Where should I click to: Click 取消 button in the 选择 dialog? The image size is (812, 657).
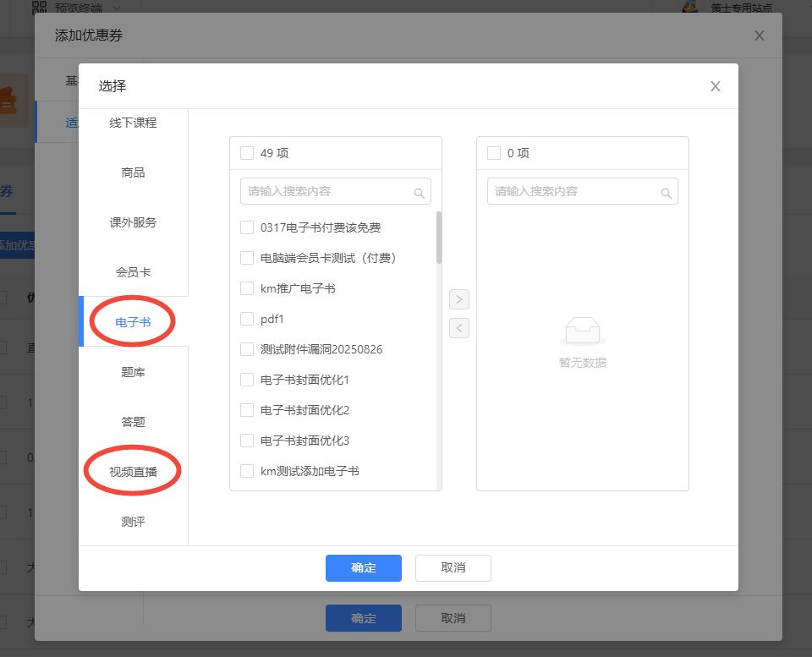click(x=453, y=567)
